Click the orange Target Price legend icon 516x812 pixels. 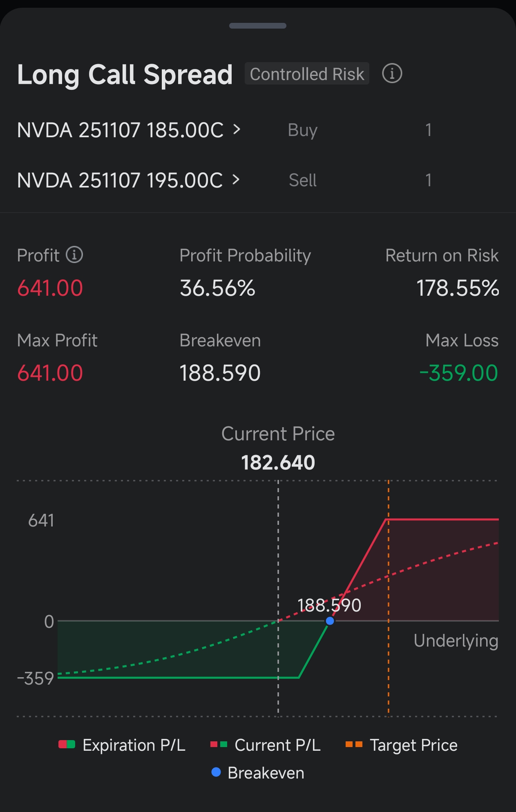pos(354,745)
